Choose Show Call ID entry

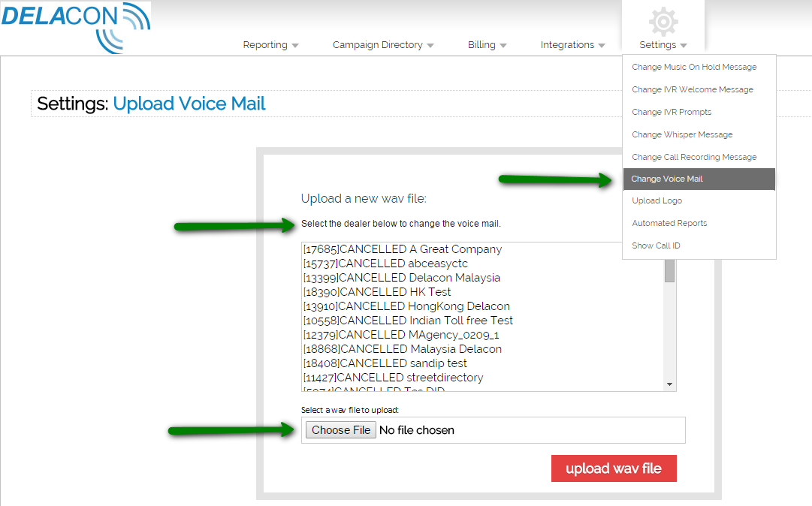click(699, 245)
